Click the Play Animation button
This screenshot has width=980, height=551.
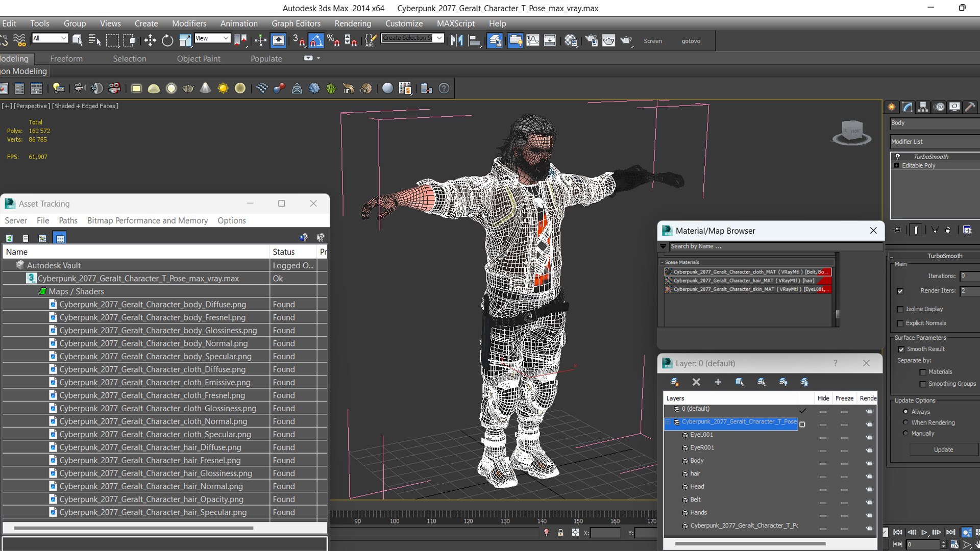tap(924, 533)
